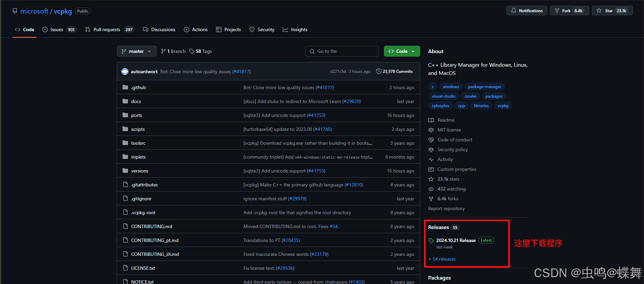Viewport: 644px width, 284px height.
Task: Open the #41817 link in commit header
Action: [241, 72]
